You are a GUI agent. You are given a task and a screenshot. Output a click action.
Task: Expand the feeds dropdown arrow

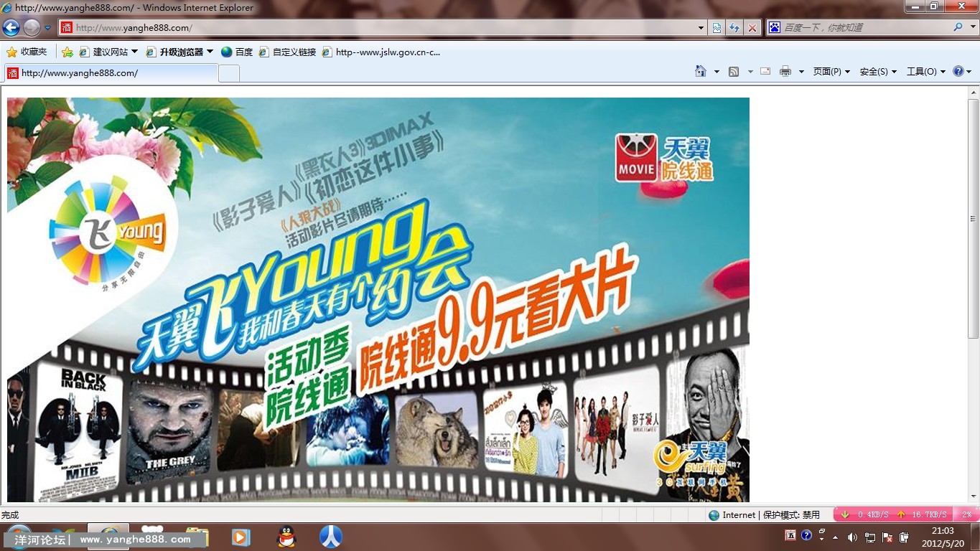tap(750, 72)
